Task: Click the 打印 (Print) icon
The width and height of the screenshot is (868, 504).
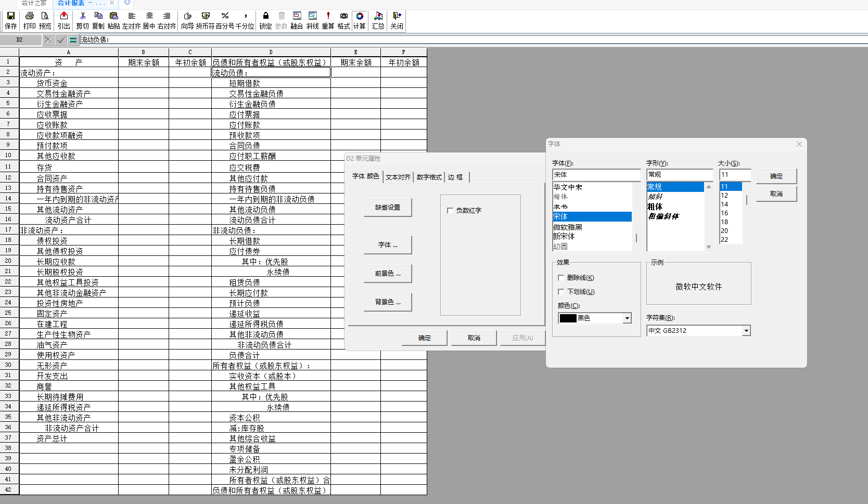Action: (x=29, y=20)
